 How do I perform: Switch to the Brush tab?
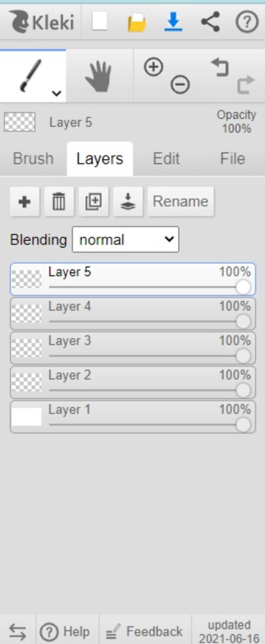click(x=33, y=159)
